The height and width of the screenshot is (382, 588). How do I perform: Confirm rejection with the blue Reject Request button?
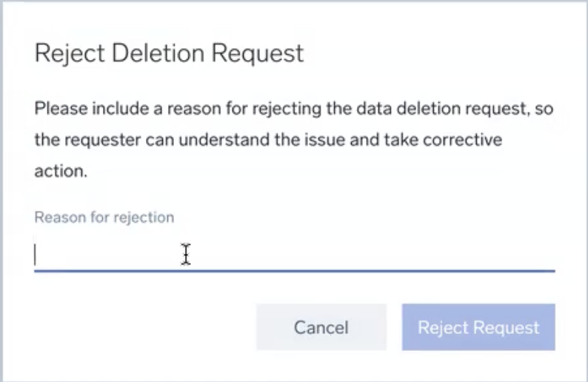pyautogui.click(x=478, y=327)
